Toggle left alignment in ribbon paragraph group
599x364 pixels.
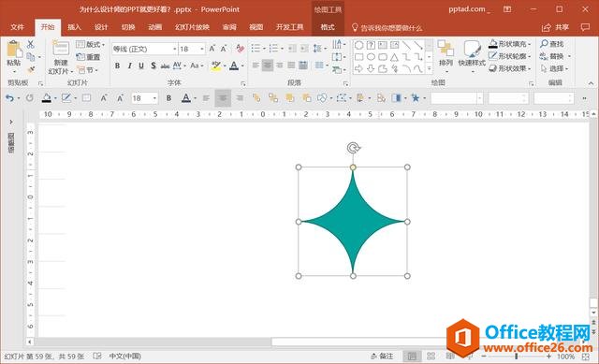[x=256, y=66]
